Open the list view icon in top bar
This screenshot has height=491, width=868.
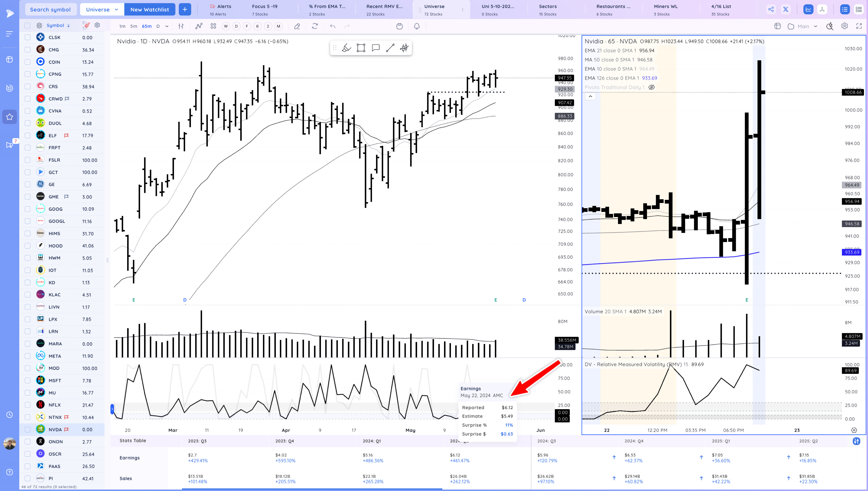tap(844, 10)
